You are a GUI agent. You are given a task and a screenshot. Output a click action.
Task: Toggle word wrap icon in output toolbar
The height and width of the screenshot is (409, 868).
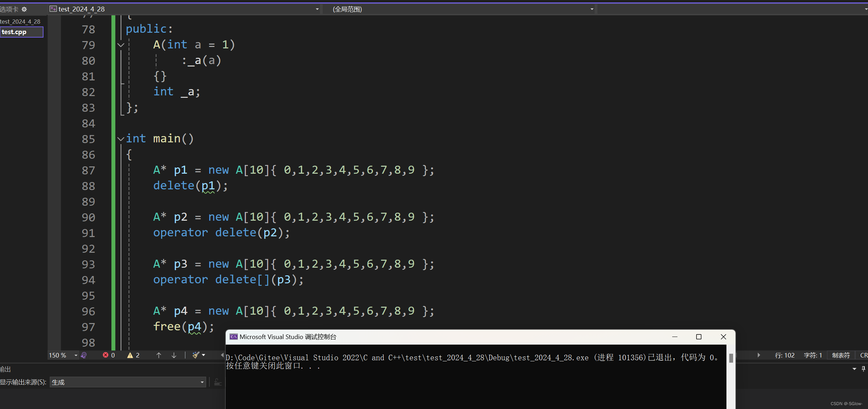[218, 382]
